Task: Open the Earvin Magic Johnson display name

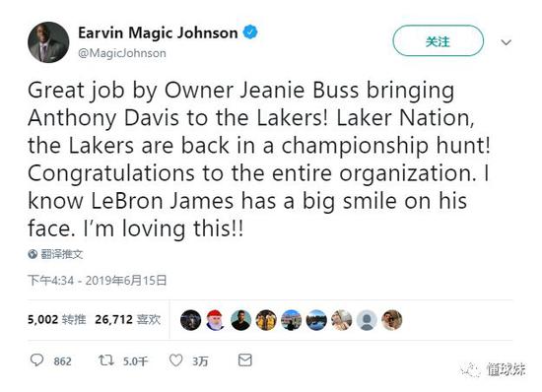Action: tap(158, 33)
